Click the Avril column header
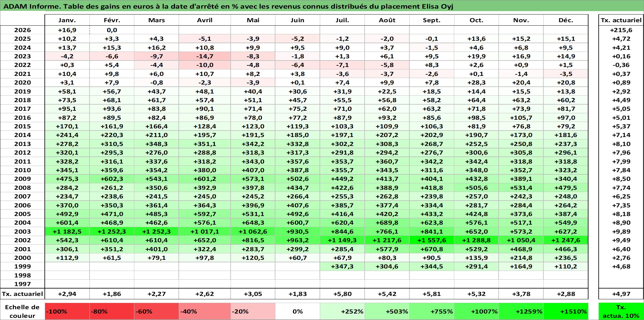Screen dimensions: 644x320 pos(205,20)
